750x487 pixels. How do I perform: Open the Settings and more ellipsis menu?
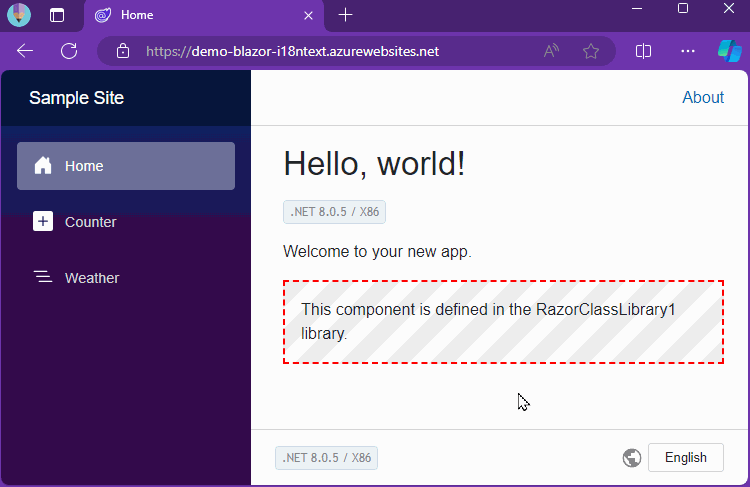(688, 51)
